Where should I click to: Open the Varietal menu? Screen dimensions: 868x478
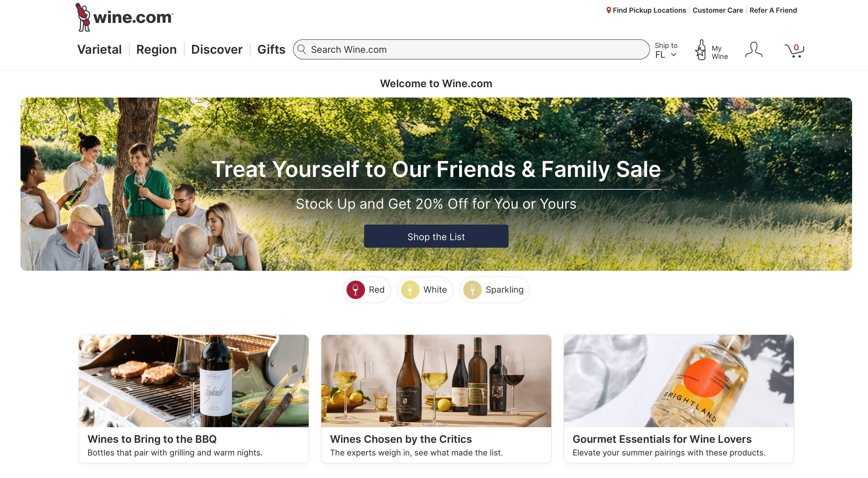click(99, 50)
